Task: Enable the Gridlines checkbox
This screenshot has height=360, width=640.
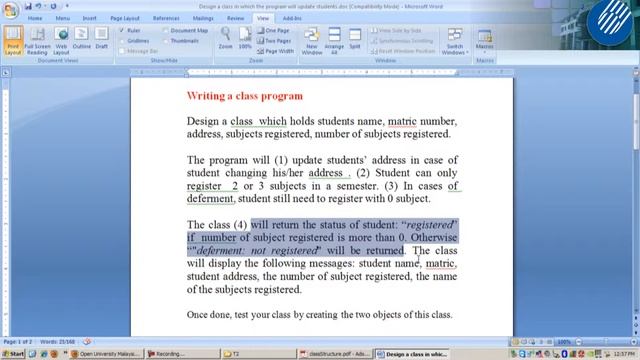Action: click(x=122, y=41)
